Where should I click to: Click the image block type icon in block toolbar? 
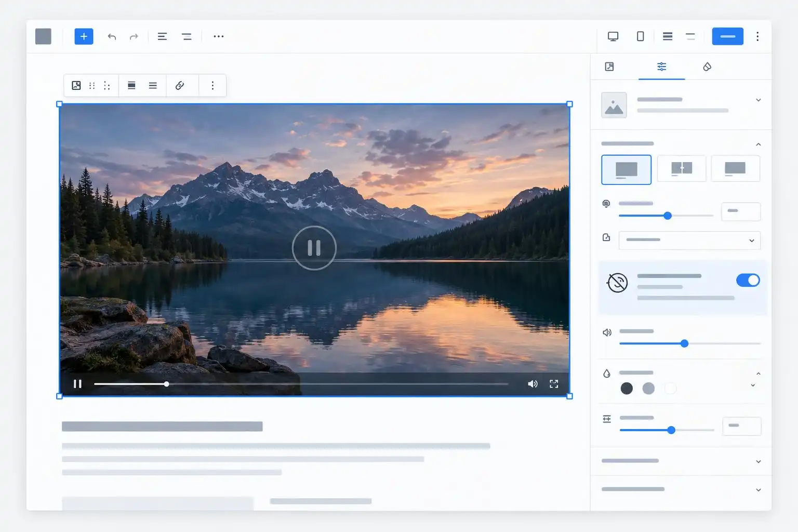pyautogui.click(x=76, y=85)
